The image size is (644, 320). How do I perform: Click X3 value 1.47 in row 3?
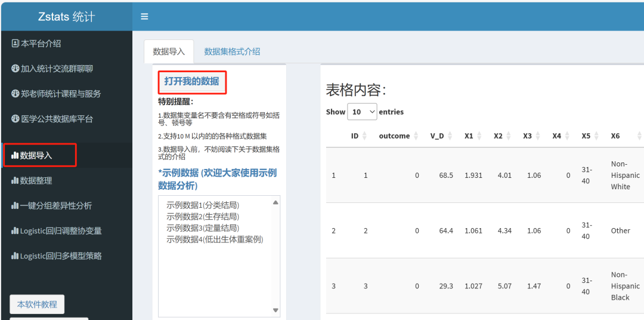pyautogui.click(x=534, y=286)
